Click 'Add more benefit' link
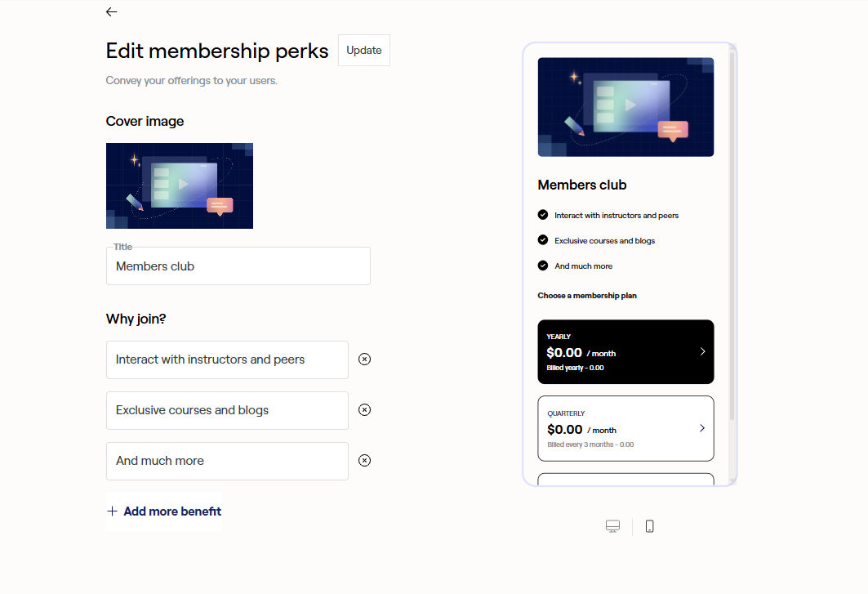 (x=172, y=511)
